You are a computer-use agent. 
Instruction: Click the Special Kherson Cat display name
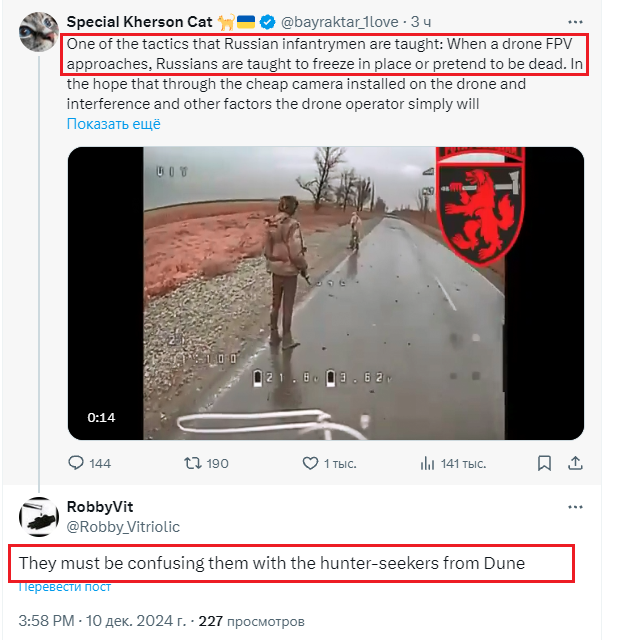(x=137, y=21)
